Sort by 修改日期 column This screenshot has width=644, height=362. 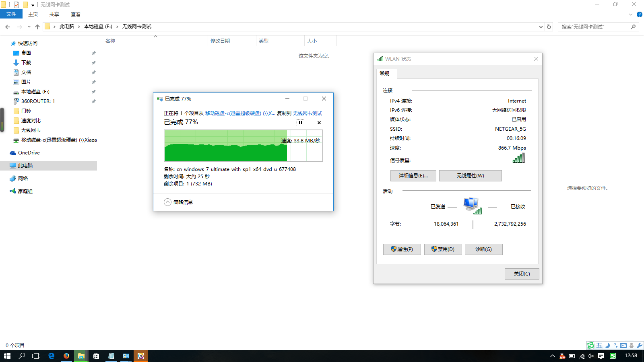pos(220,41)
